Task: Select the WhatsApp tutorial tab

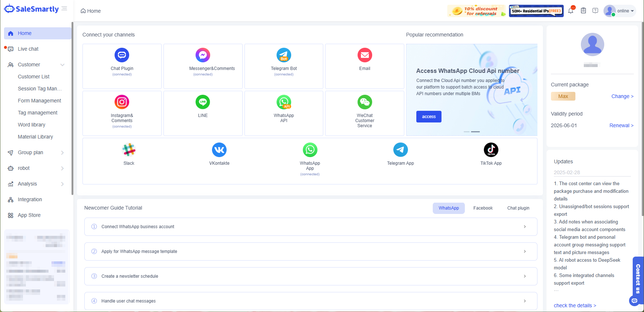Action: (449, 208)
